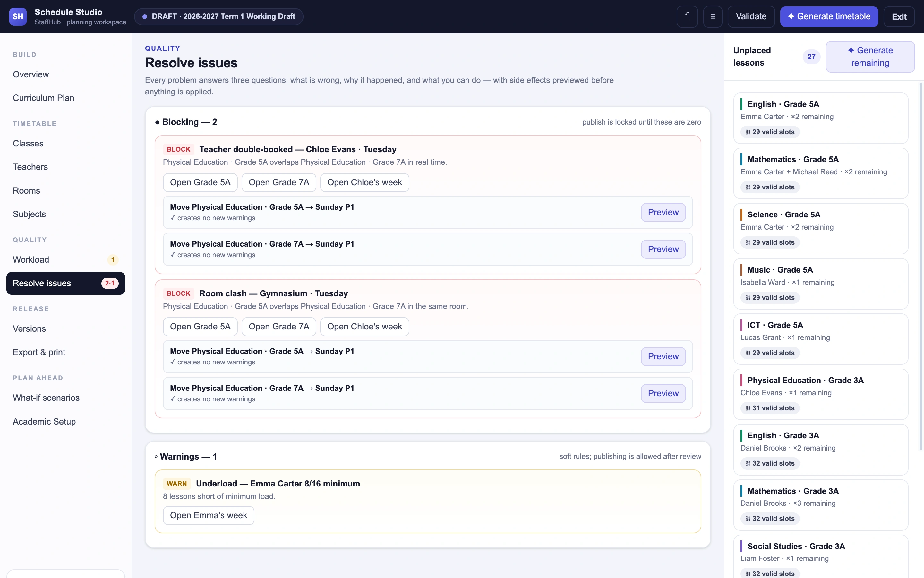Preview moving Grade 7A PE in Room clash card
The height and width of the screenshot is (578, 924).
pos(663,393)
